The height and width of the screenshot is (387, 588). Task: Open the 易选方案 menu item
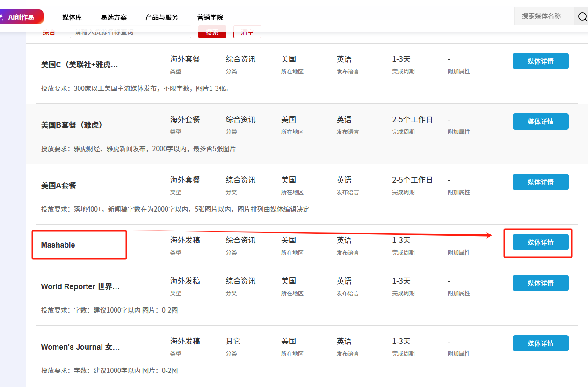point(114,17)
